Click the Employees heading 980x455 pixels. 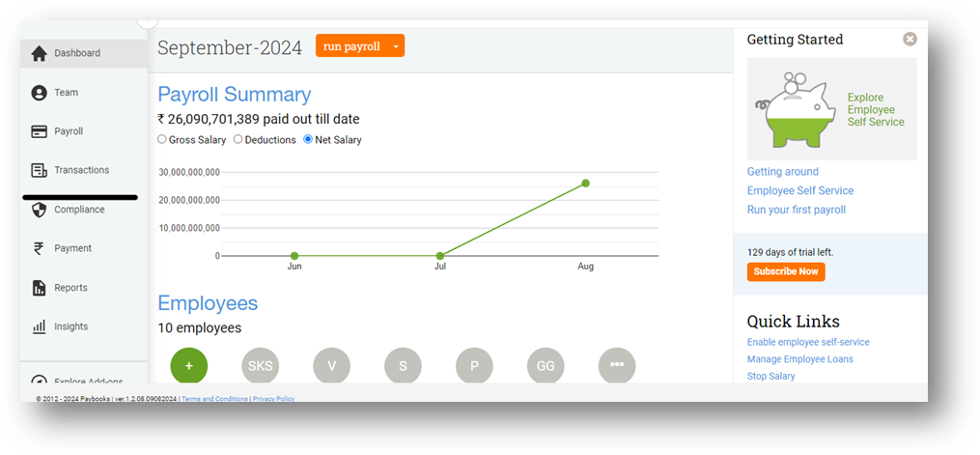(x=208, y=303)
